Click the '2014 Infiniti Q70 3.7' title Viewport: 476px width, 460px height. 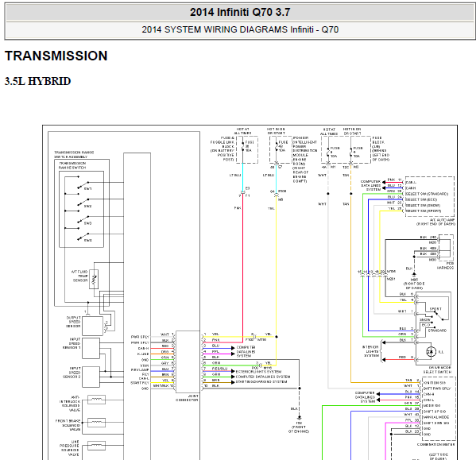240,12
